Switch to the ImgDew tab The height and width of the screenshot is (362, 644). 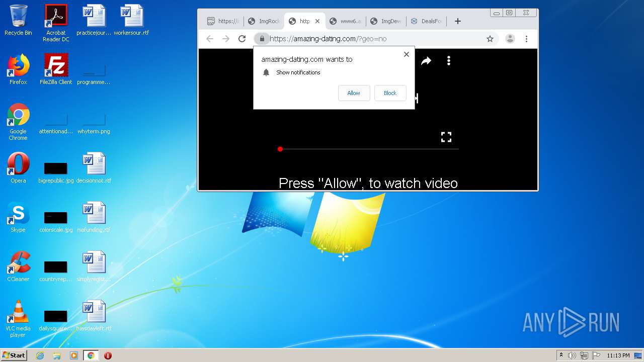[x=386, y=21]
